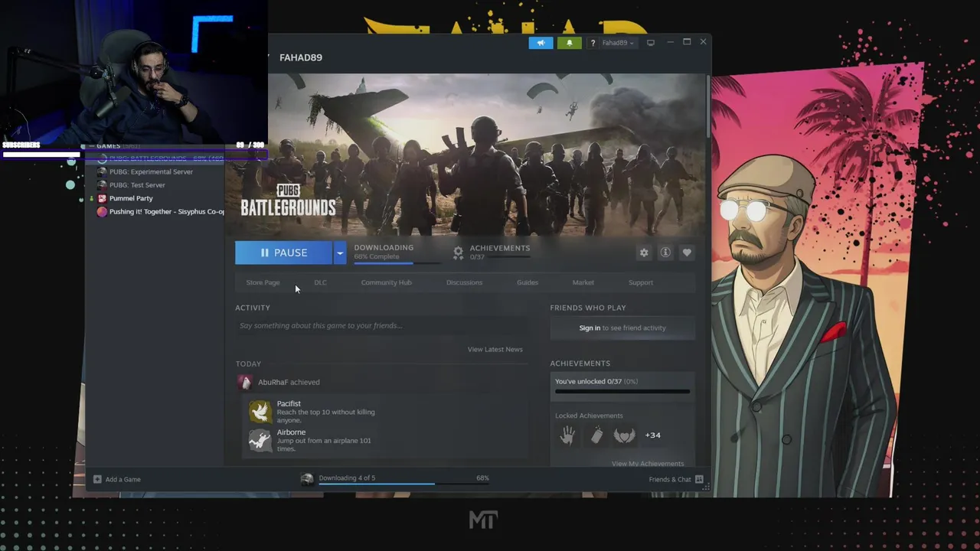
Task: Click the FAHAD89 profile title
Action: 301,57
